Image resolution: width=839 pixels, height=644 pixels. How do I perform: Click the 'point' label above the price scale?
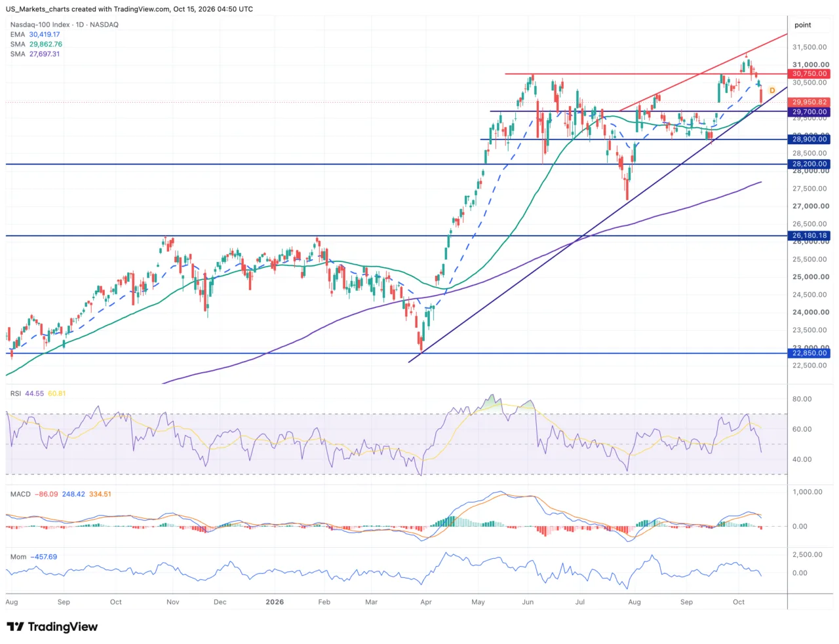tap(803, 25)
